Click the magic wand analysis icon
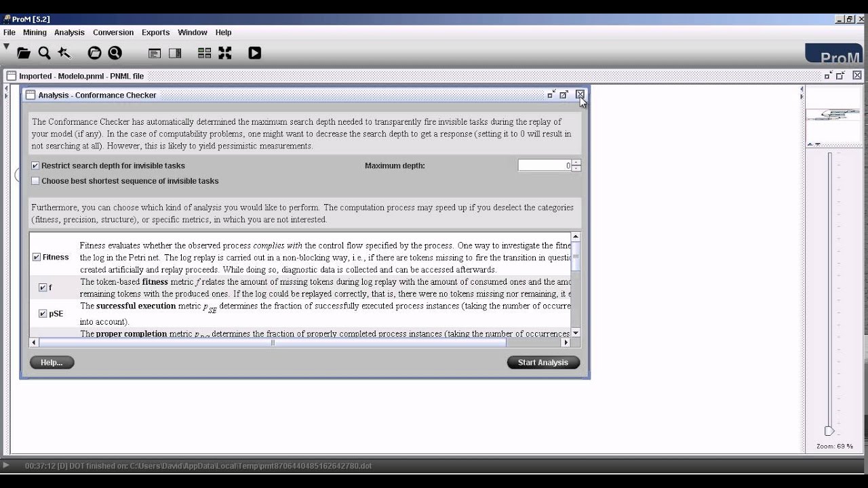868x488 pixels. (x=64, y=53)
